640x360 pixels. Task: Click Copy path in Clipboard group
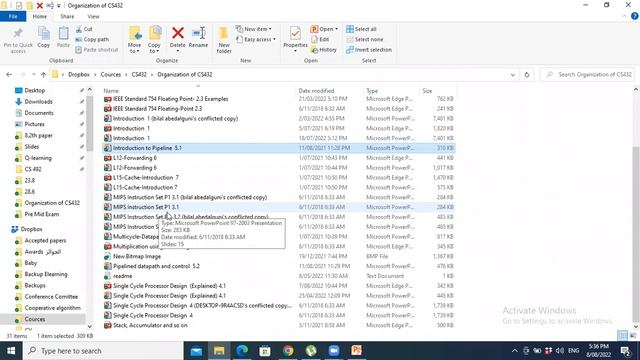click(92, 39)
